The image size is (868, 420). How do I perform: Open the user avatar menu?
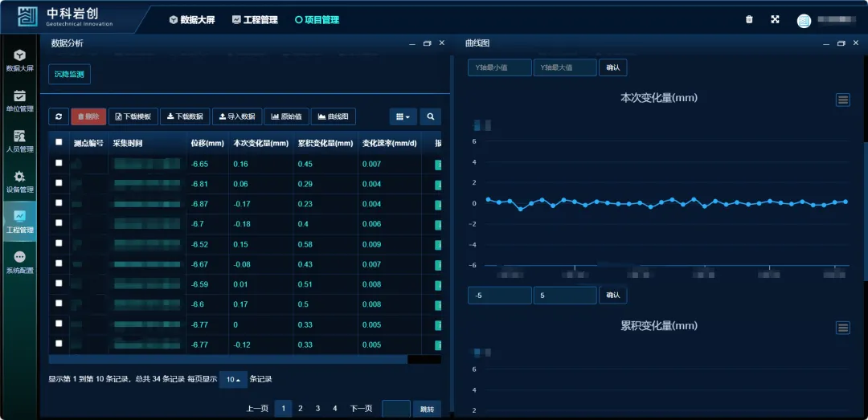pyautogui.click(x=804, y=20)
